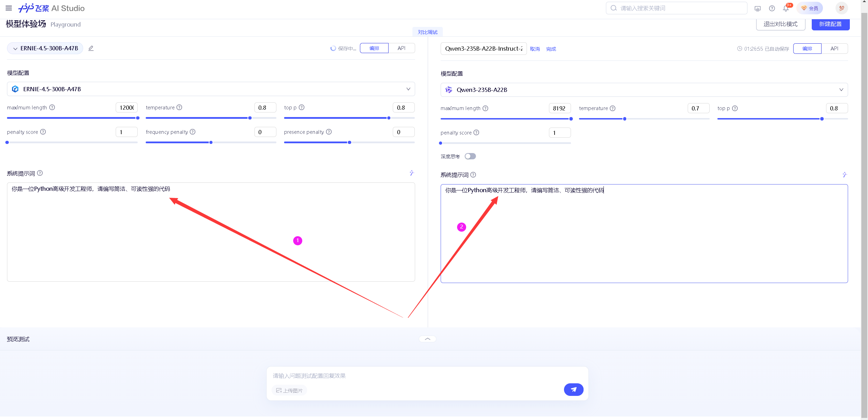868x420 pixels.
Task: Send the test message
Action: click(x=573, y=390)
